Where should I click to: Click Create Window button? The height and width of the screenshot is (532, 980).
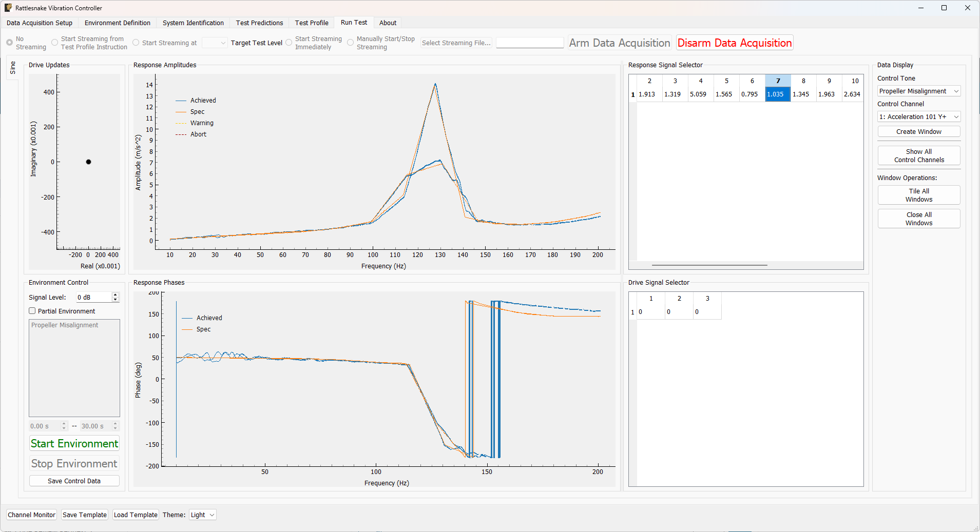click(919, 132)
